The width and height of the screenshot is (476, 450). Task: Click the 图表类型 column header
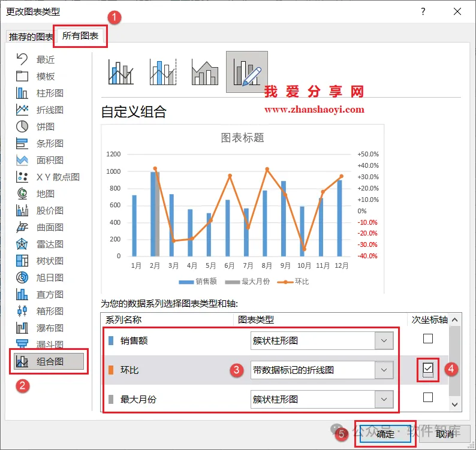click(x=255, y=319)
